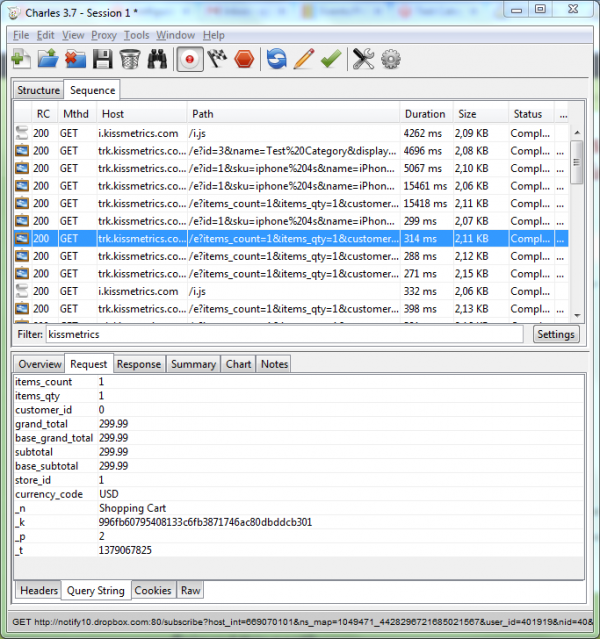Open the Chart tab

[238, 364]
